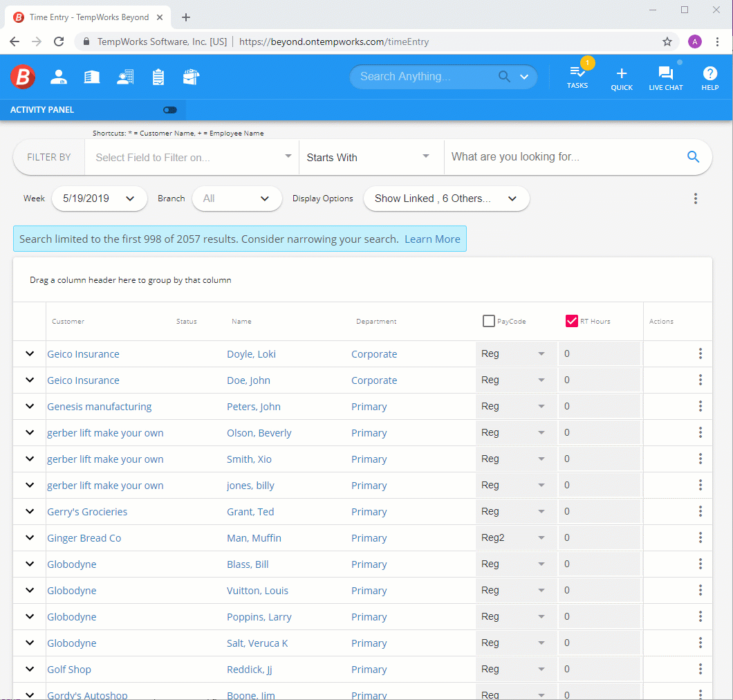Open Genesis manufacturing customer link

coord(100,406)
